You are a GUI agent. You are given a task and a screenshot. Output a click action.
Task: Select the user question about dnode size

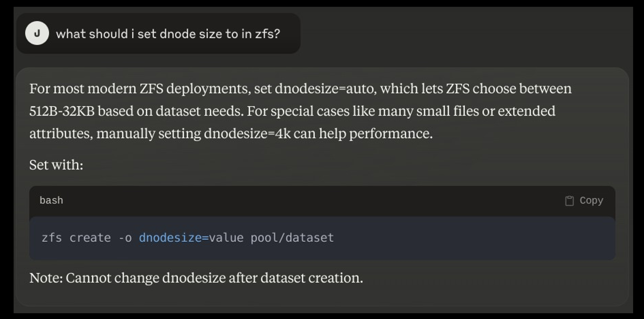169,33
